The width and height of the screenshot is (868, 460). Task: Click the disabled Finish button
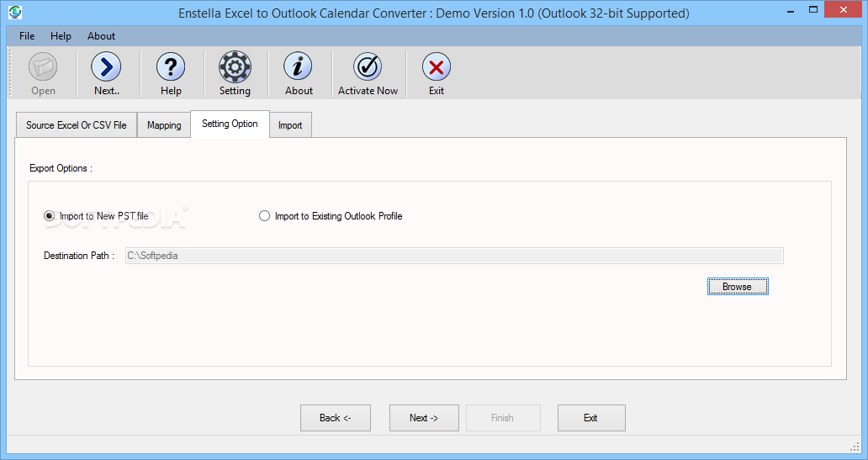[x=503, y=418]
